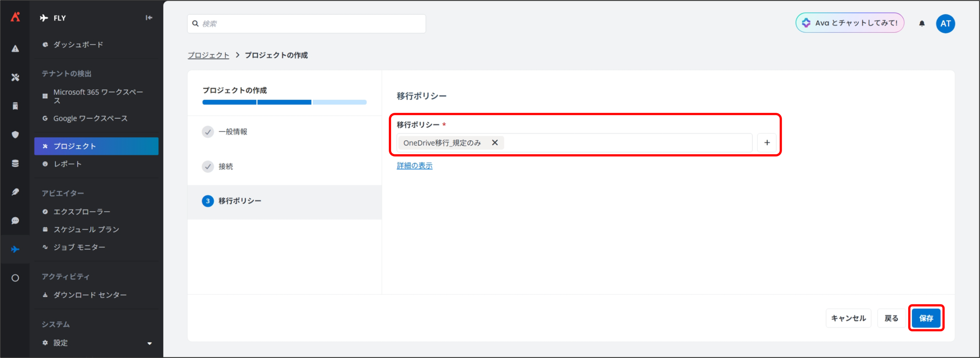The image size is (980, 358).
Task: Click the project creation progress bar
Action: 284,102
